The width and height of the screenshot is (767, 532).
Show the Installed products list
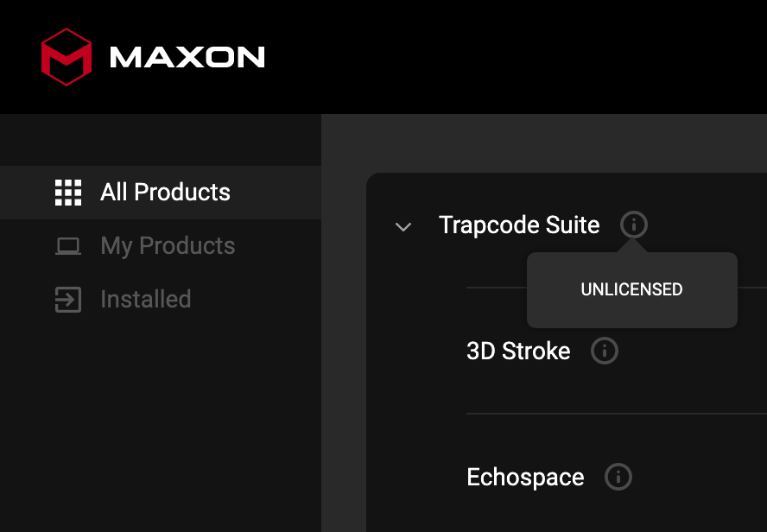point(161,299)
